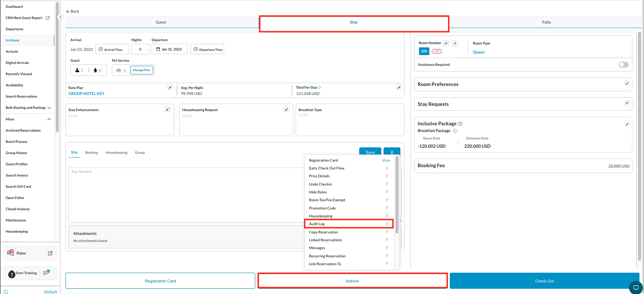Viewport: 644px width, 294px height.
Task: Open Room Preferences edit pencil
Action: 627,83
